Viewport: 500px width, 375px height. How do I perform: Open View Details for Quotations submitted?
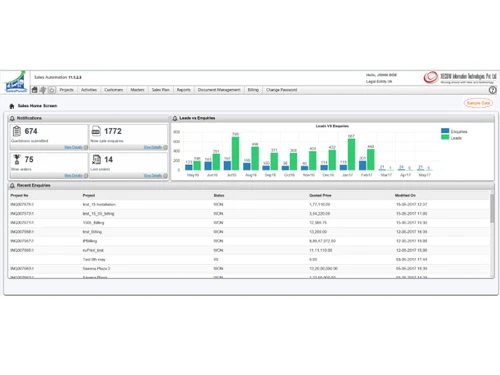click(73, 147)
